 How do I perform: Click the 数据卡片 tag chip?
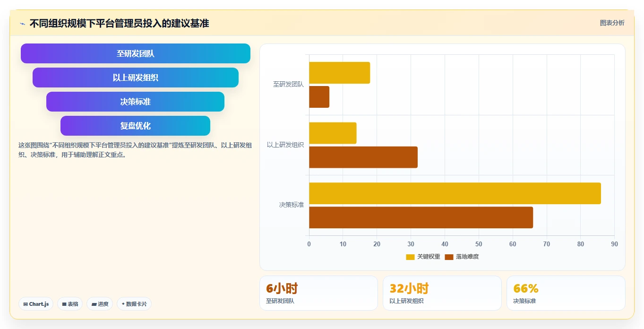(134, 304)
